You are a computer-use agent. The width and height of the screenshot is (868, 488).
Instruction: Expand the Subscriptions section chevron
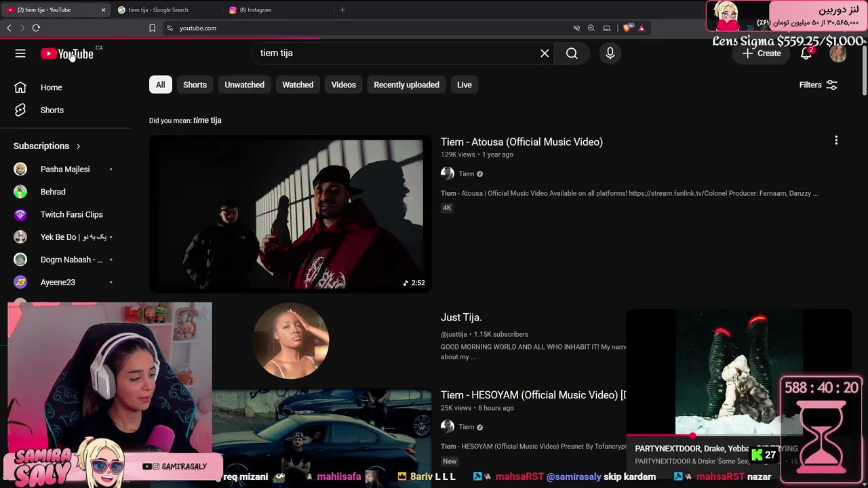[78, 146]
